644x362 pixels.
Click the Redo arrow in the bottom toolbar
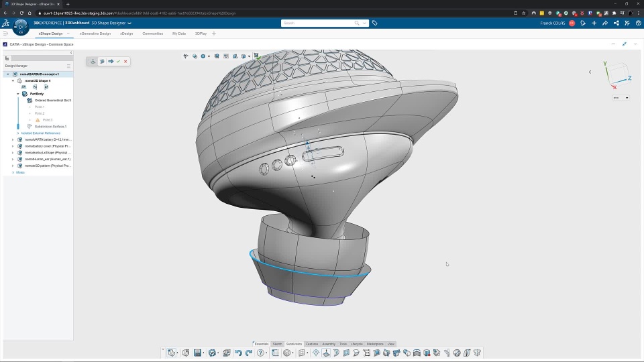[x=248, y=353]
